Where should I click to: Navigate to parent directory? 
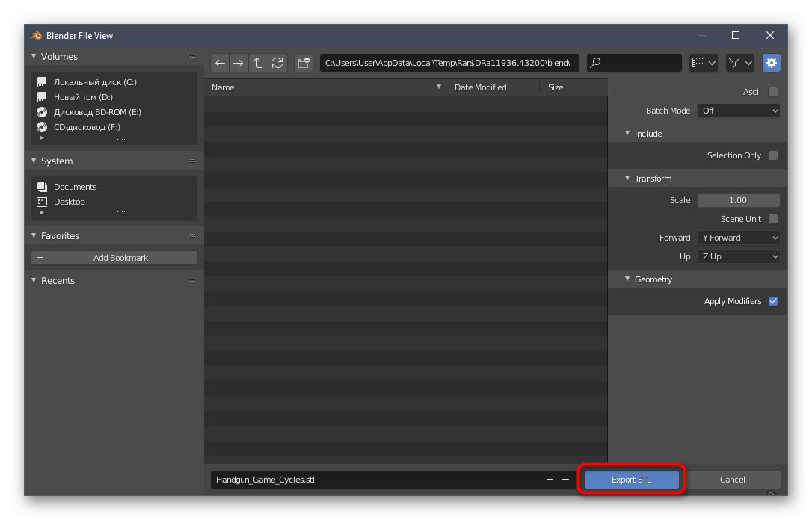point(257,63)
